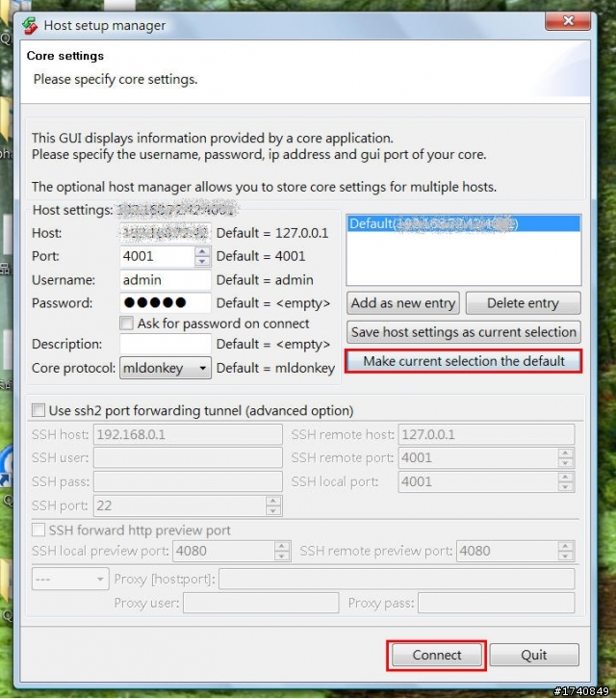
Task: Increase SSH remote port with up arrow
Action: tap(565, 453)
